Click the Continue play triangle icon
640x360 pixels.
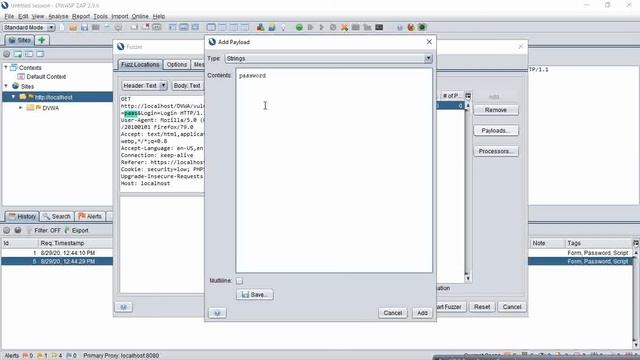tap(322, 27)
